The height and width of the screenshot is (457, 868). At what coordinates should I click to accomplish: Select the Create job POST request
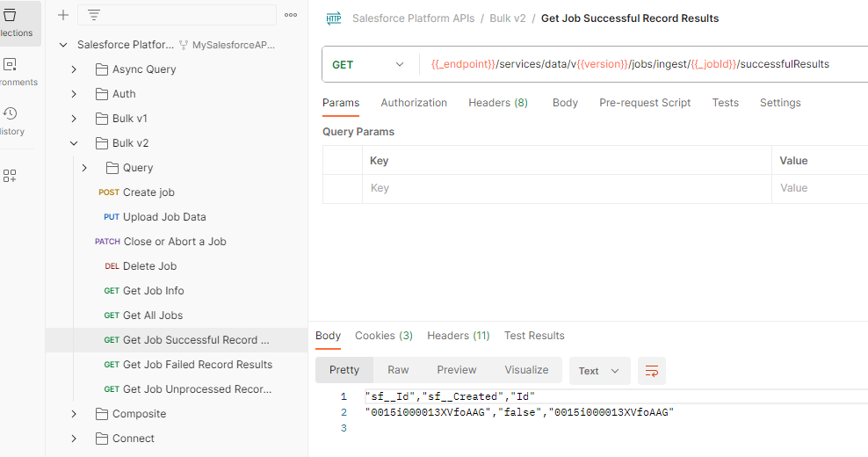[x=148, y=192]
